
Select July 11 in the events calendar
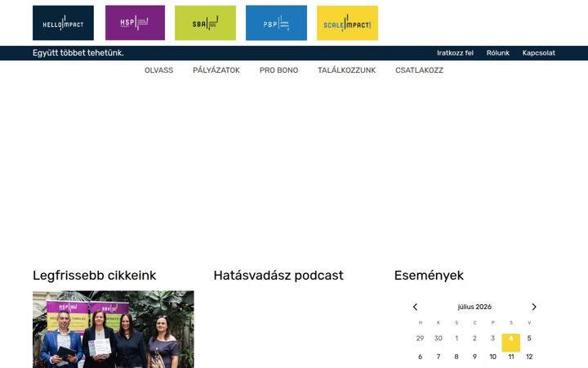(x=510, y=357)
